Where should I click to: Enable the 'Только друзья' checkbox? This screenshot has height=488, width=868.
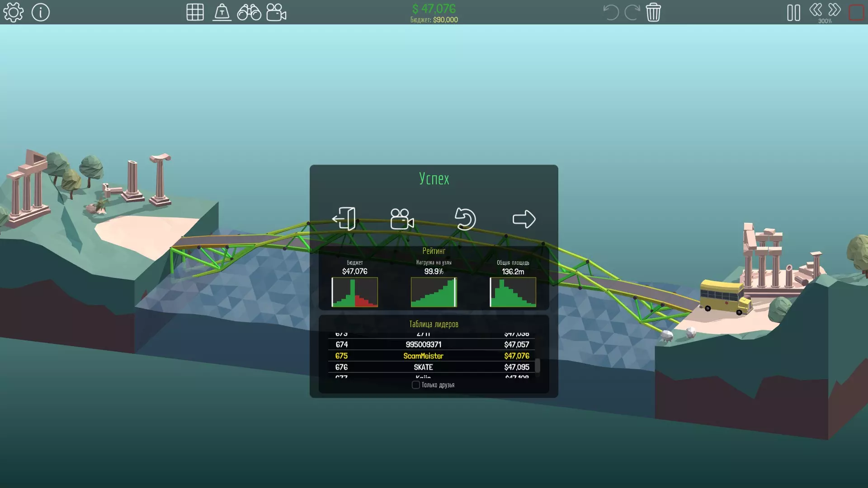point(415,385)
